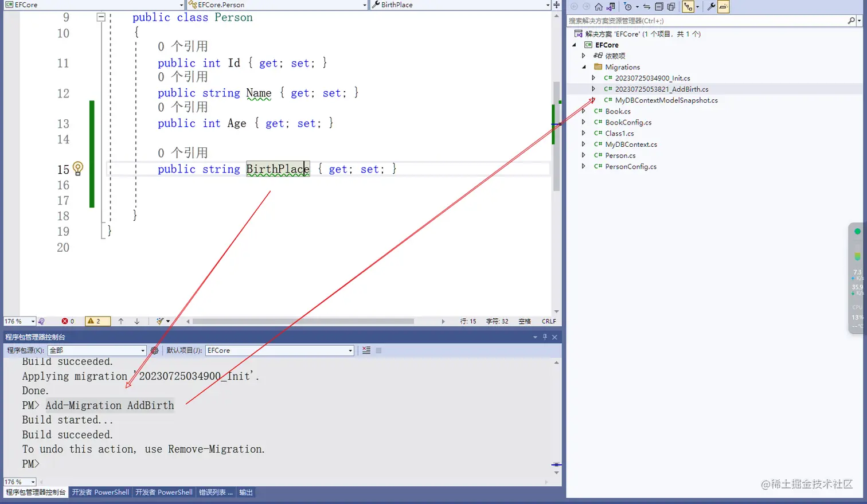
Task: Open the EFCore.Person type dropdown
Action: [x=365, y=5]
